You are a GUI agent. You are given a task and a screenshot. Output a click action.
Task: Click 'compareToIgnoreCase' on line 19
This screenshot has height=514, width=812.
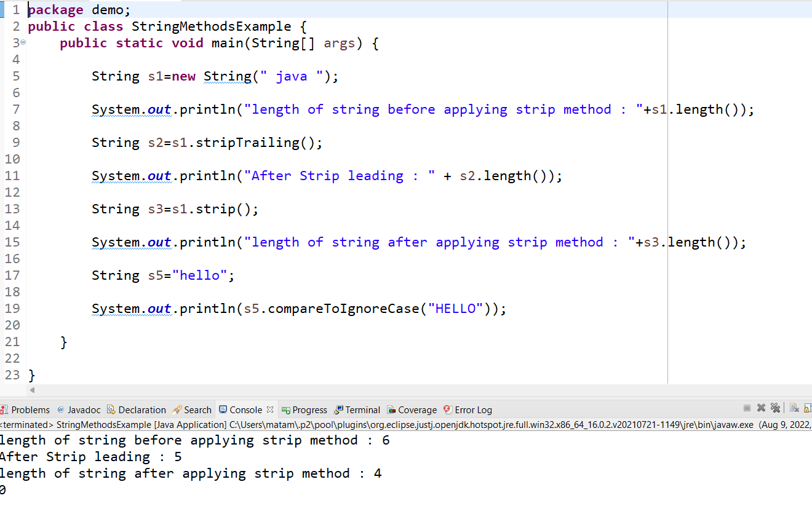click(x=344, y=309)
